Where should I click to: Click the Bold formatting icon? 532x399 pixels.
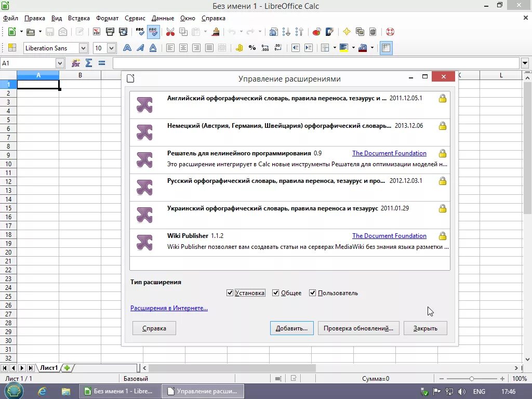(x=127, y=48)
